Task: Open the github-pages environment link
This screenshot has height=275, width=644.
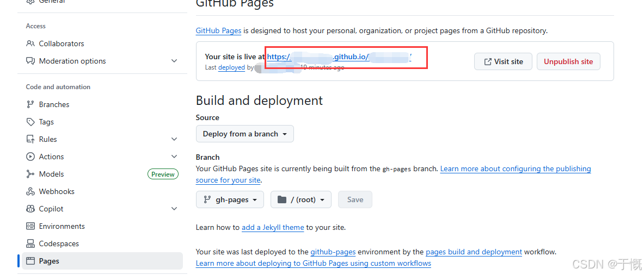Action: [x=333, y=252]
